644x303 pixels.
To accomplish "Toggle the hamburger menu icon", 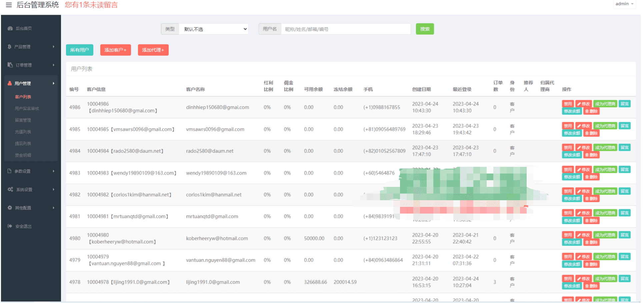I will point(9,5).
